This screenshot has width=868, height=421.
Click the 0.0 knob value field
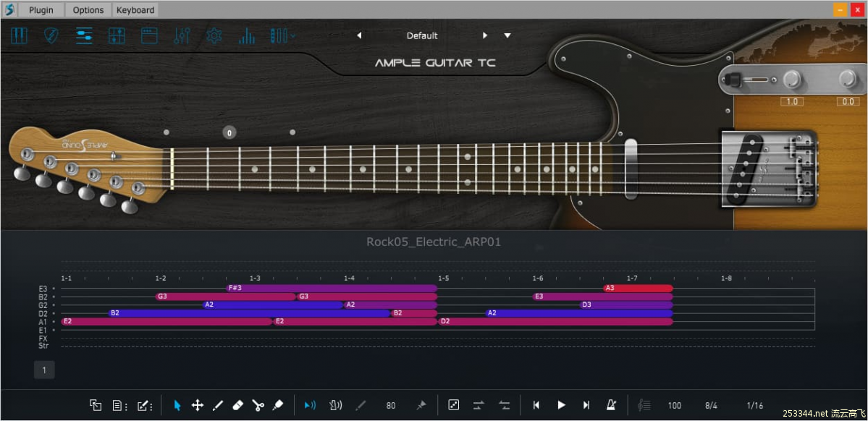point(848,102)
